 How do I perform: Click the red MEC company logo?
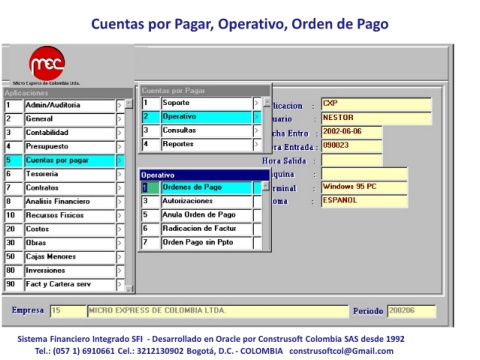tap(47, 63)
